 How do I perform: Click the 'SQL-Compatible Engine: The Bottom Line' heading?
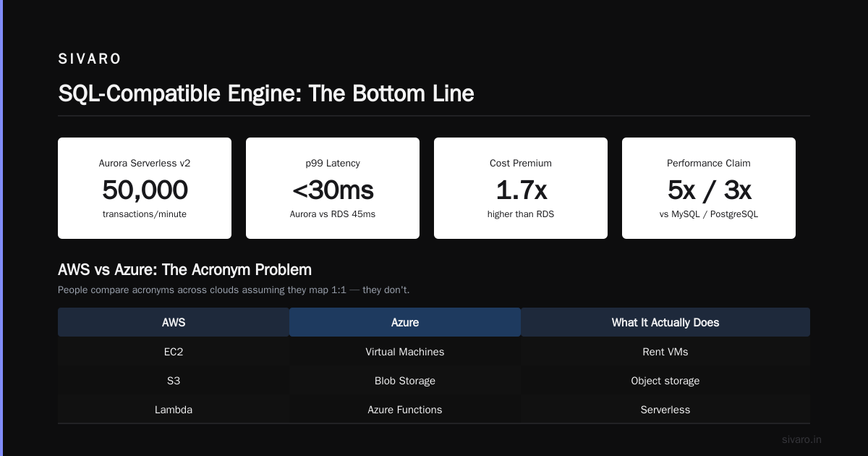[x=266, y=93]
